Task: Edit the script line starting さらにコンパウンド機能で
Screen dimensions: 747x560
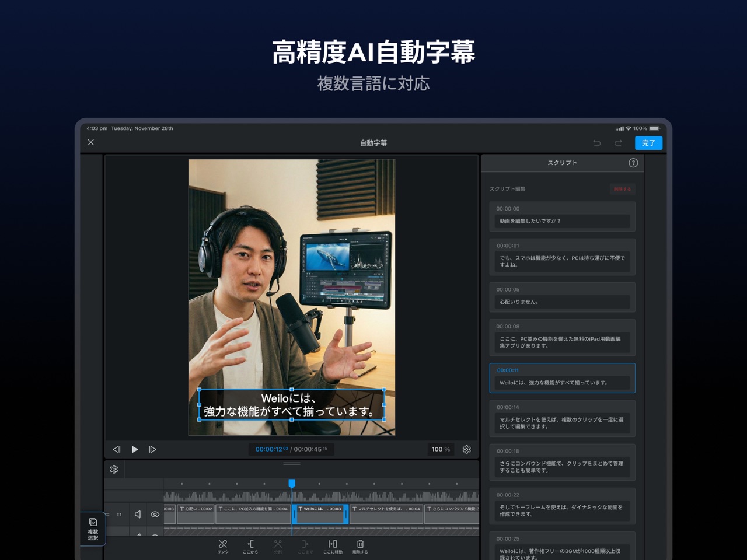Action: tap(563, 467)
